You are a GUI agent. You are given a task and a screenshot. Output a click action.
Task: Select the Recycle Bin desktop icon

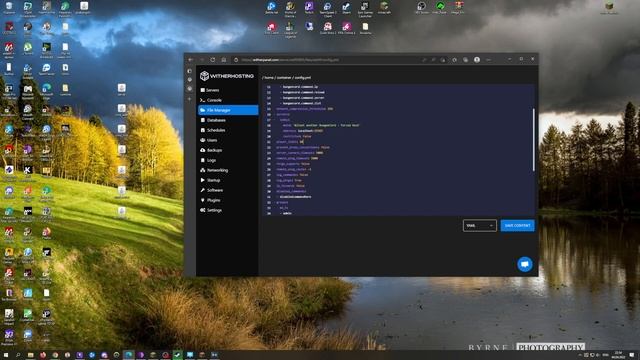(9, 8)
